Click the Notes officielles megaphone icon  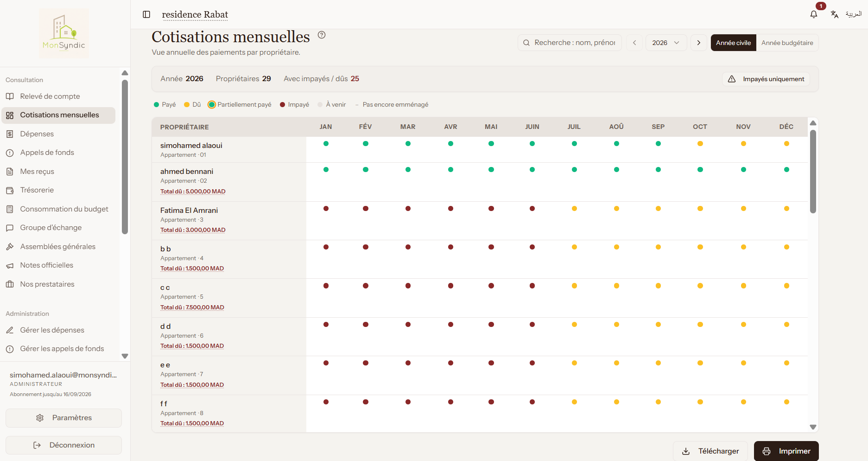[10, 265]
